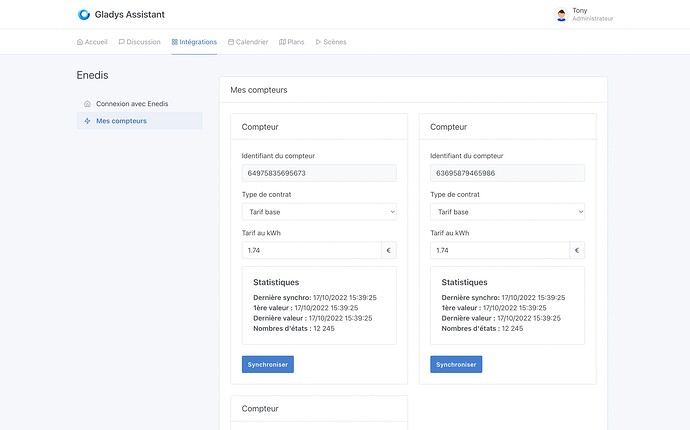Click house icon beside Connexion avec Enedis
The height and width of the screenshot is (430, 690).
tap(88, 104)
